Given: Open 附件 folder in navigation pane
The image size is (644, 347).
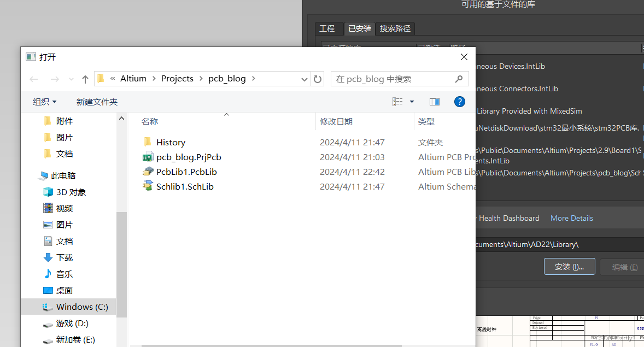Looking at the screenshot, I should (x=65, y=121).
